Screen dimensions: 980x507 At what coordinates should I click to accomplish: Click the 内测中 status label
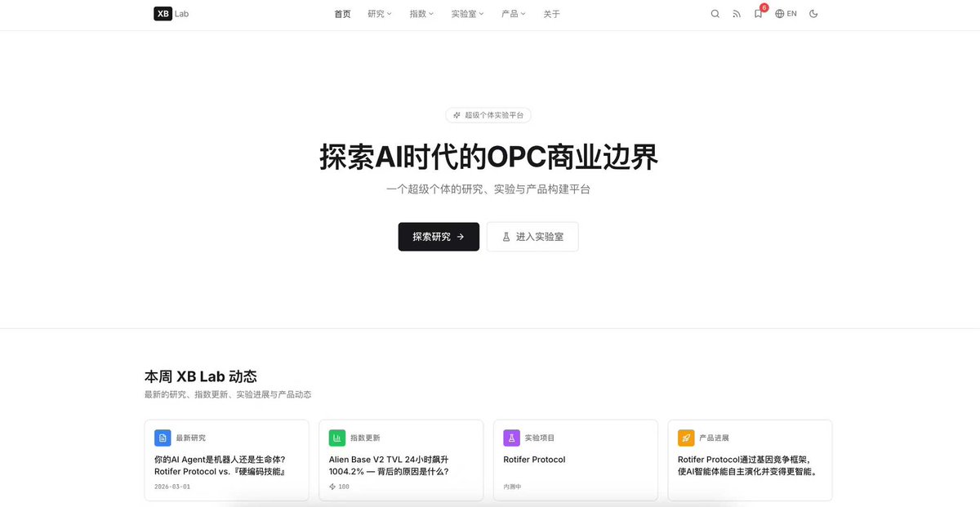point(513,487)
